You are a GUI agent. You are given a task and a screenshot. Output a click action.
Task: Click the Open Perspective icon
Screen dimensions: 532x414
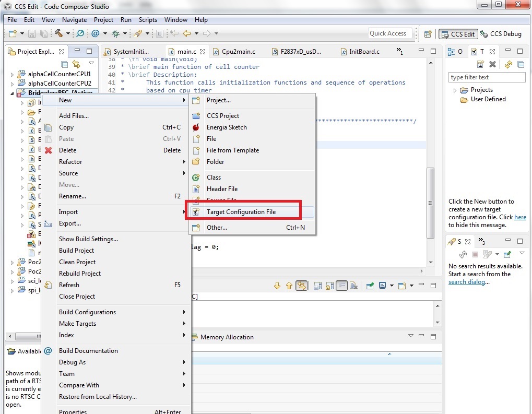coord(428,34)
